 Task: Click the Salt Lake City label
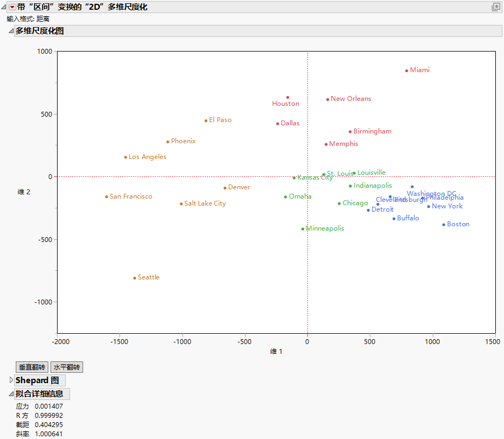click(x=205, y=203)
